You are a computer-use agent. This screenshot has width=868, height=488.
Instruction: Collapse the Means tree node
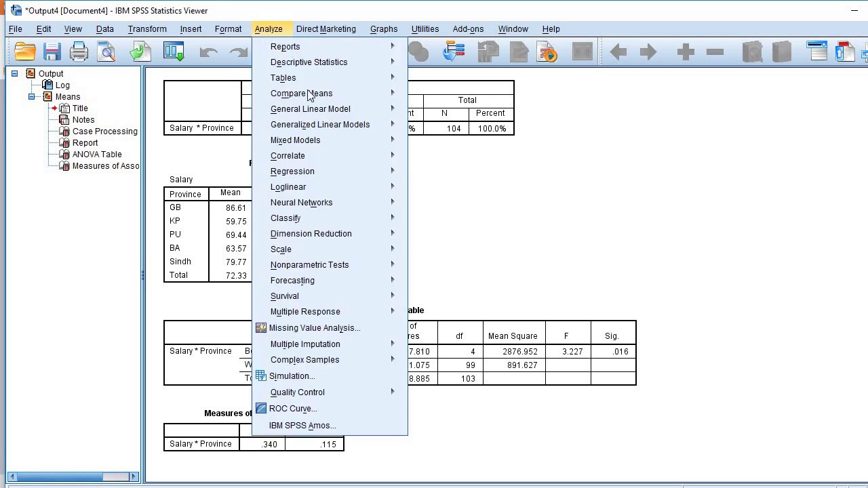pyautogui.click(x=31, y=96)
